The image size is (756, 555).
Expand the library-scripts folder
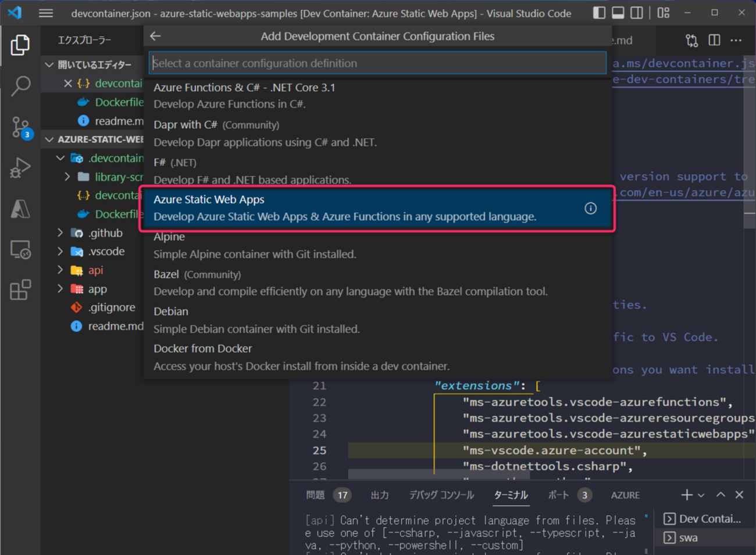click(x=67, y=177)
